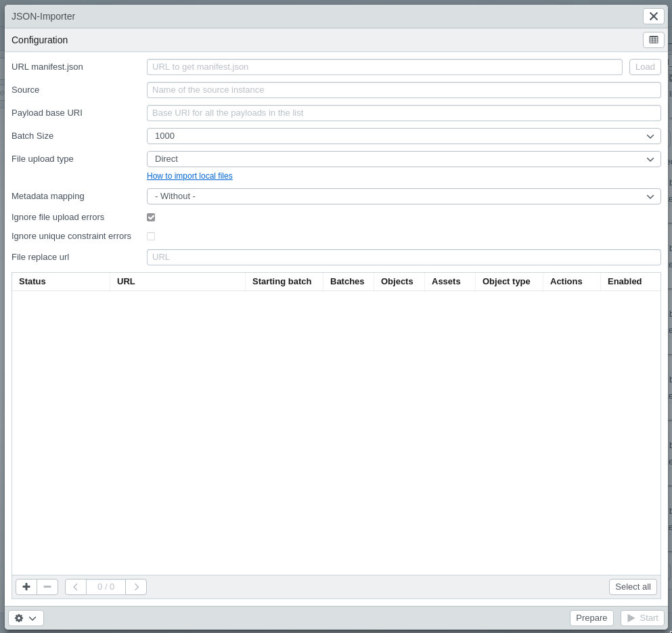The width and height of the screenshot is (672, 633).
Task: Enable Ignore unique constraint errors
Action: [151, 236]
